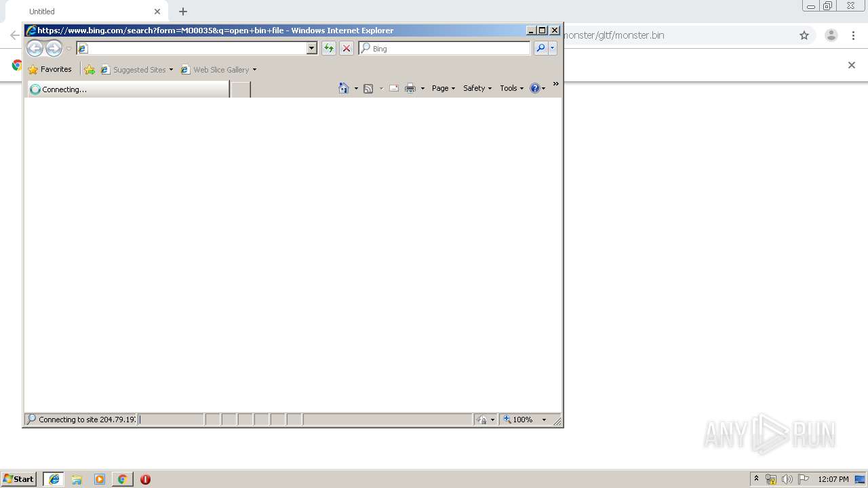Click the status bar security zone icon
The width and height of the screenshot is (868, 488).
click(481, 420)
